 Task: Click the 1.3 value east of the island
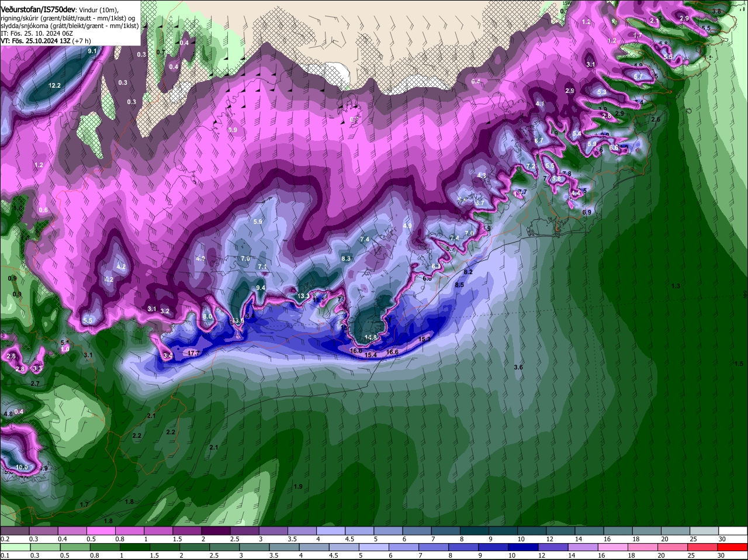pyautogui.click(x=676, y=286)
